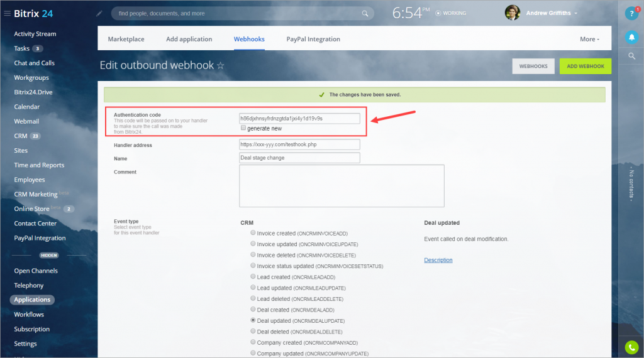Viewport: 644px width, 358px height.
Task: Click the Comment text area
Action: pyautogui.click(x=341, y=186)
